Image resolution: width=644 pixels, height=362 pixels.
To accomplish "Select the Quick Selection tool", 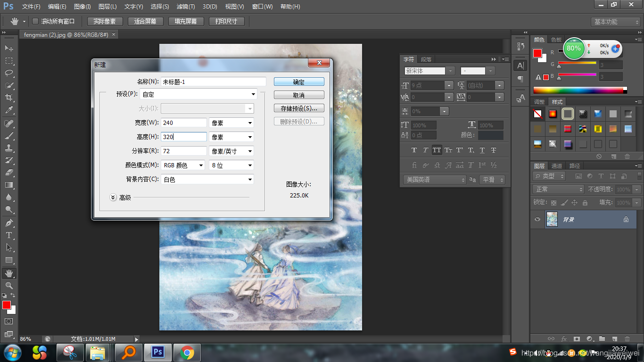I will [x=9, y=85].
